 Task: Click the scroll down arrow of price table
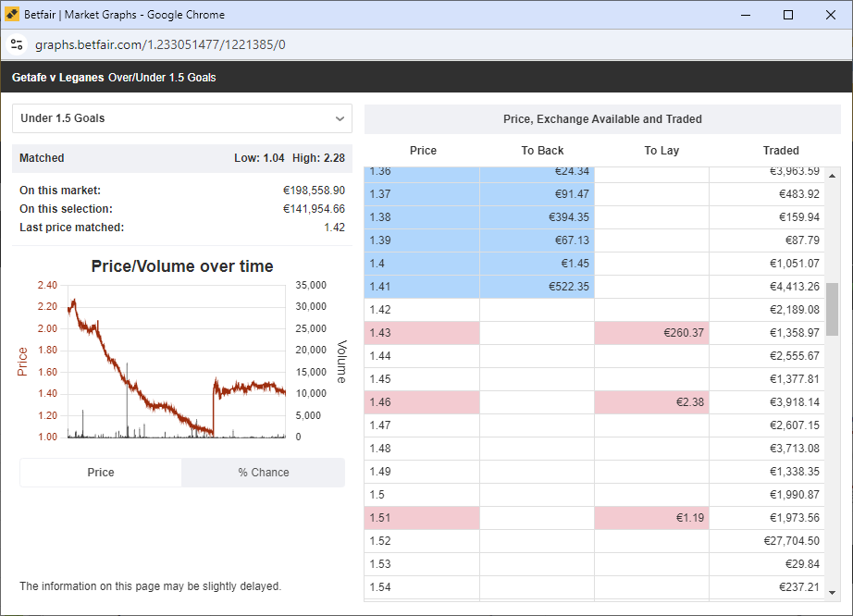pos(832,593)
